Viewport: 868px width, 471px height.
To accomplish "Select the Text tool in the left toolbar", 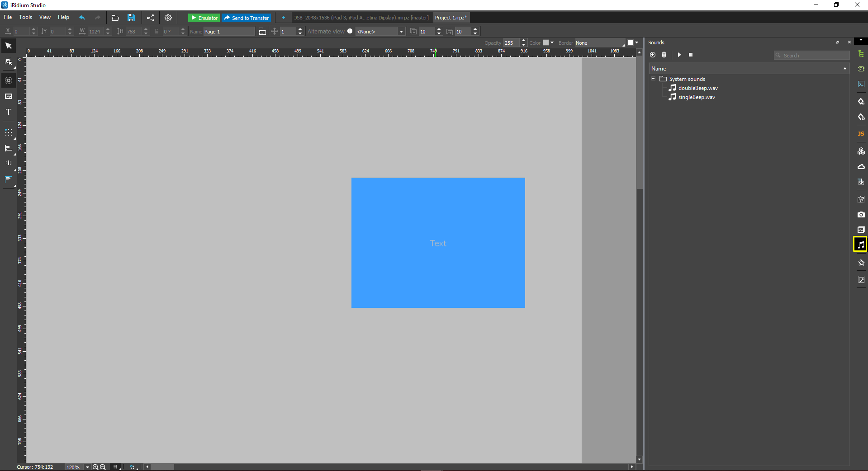I will [8, 112].
